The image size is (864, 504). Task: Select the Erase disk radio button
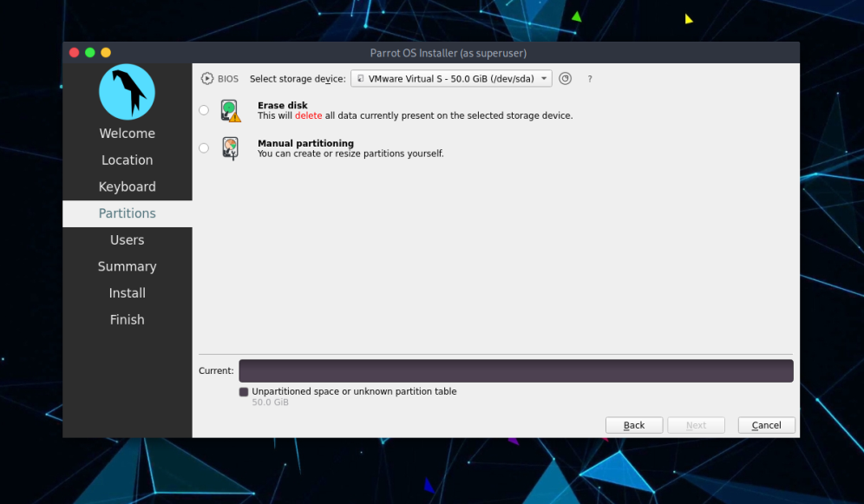tap(204, 110)
